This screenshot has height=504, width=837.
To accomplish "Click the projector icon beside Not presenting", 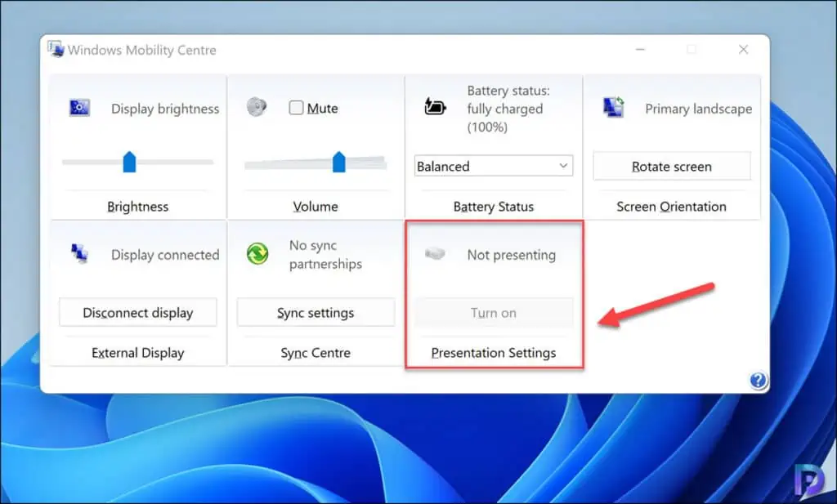I will (435, 252).
